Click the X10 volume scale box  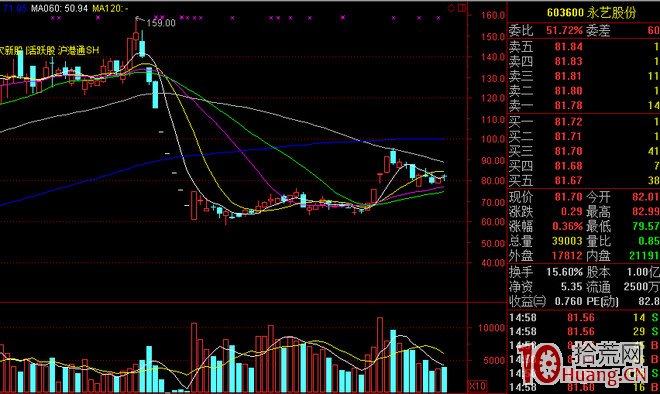pos(477,386)
